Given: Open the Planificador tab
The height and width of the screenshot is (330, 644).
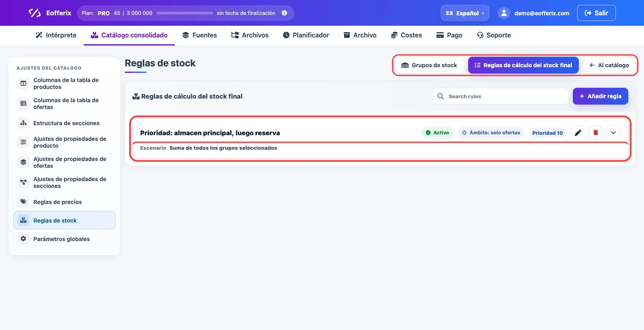Looking at the screenshot, I should 306,35.
